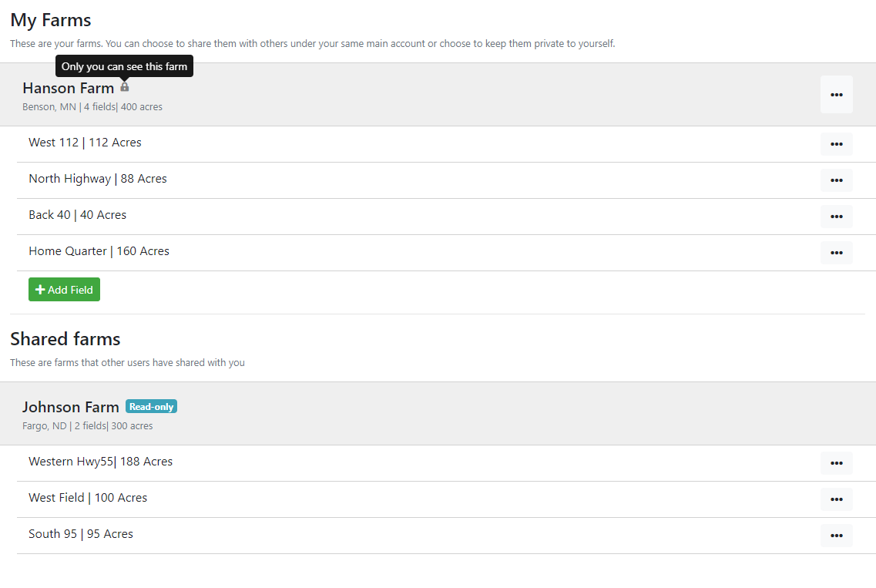Open the Western Hwy55 field actions menu

click(x=837, y=463)
